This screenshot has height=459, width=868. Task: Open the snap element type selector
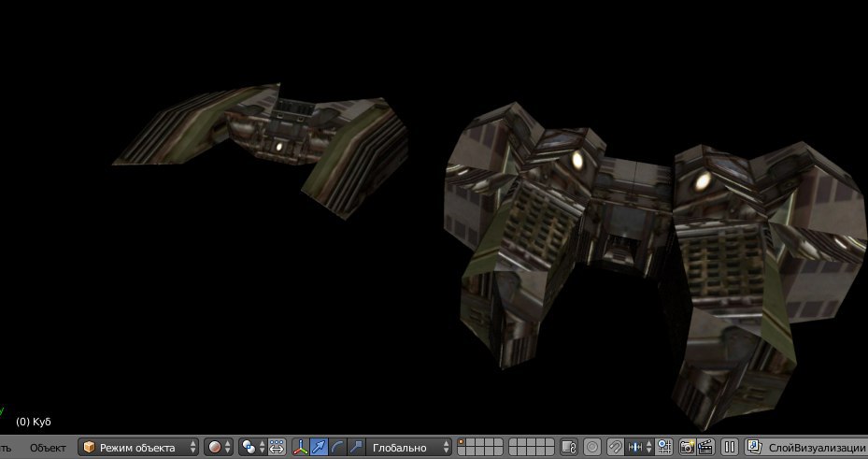(639, 447)
